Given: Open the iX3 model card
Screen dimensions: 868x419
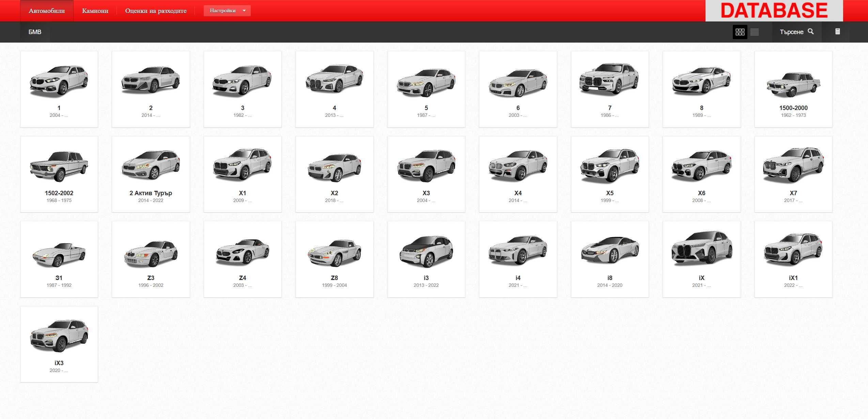Looking at the screenshot, I should pos(59,344).
